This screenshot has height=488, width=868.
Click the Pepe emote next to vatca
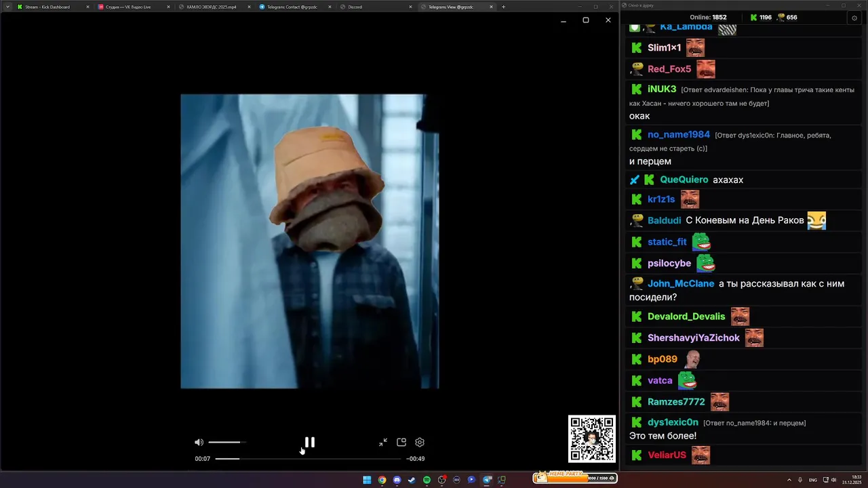coord(687,380)
